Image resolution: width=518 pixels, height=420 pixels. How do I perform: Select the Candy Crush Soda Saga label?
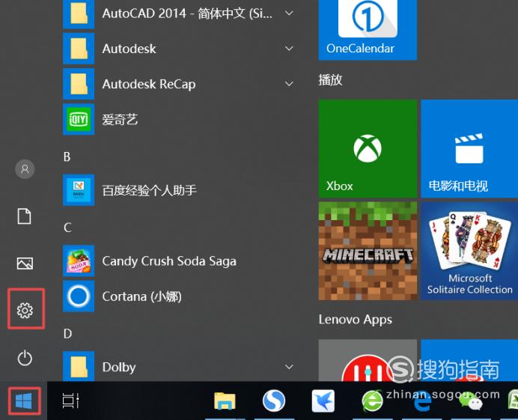click(x=169, y=261)
